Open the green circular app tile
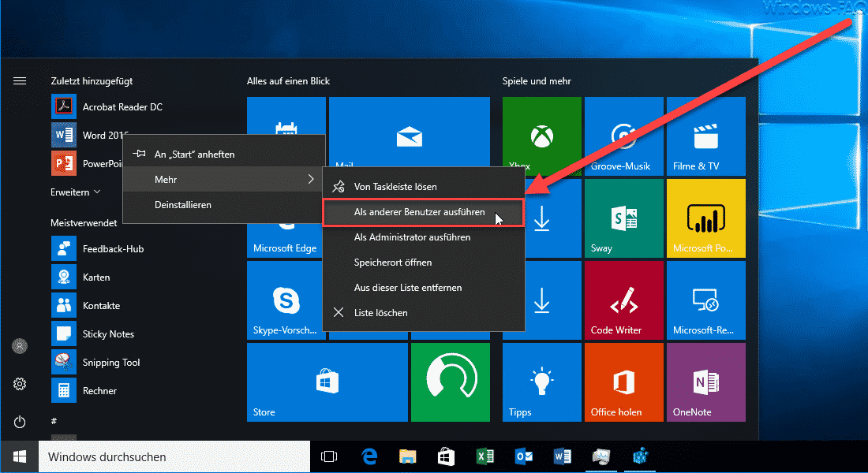The width and height of the screenshot is (868, 473). click(450, 382)
